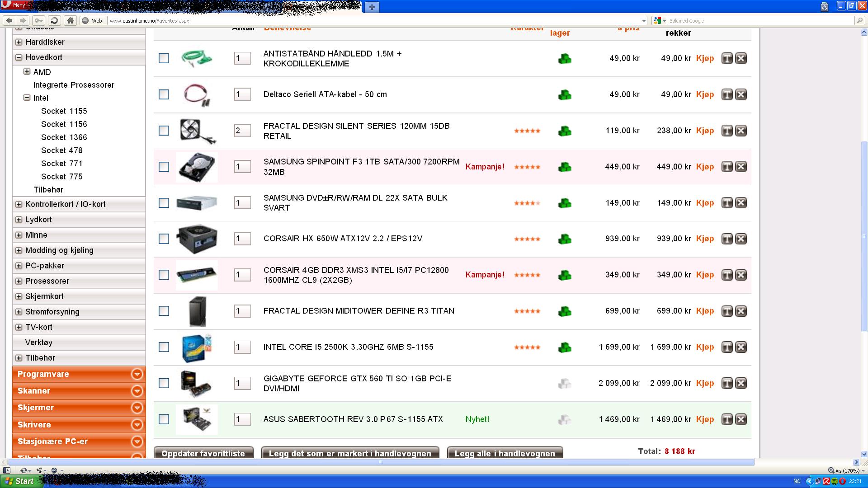The width and height of the screenshot is (868, 488).
Task: Expand AMD subcategory
Action: 27,71
